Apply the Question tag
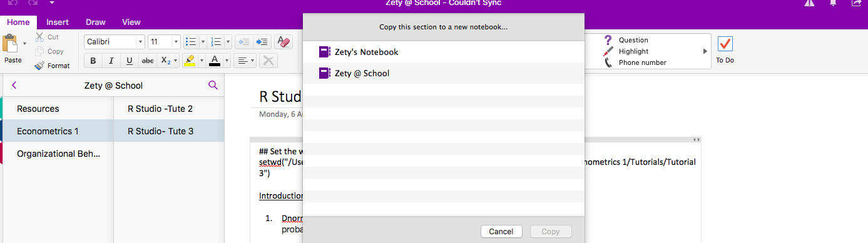868x243 pixels. [626, 40]
